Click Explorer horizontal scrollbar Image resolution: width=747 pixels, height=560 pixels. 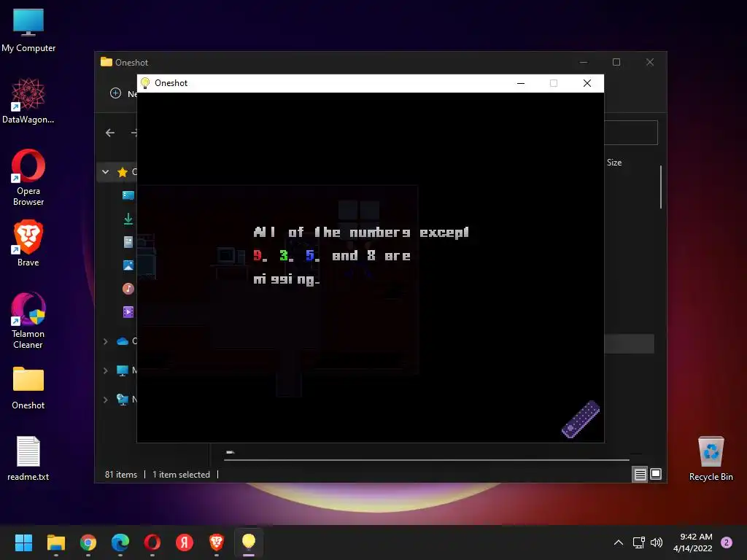click(x=426, y=460)
